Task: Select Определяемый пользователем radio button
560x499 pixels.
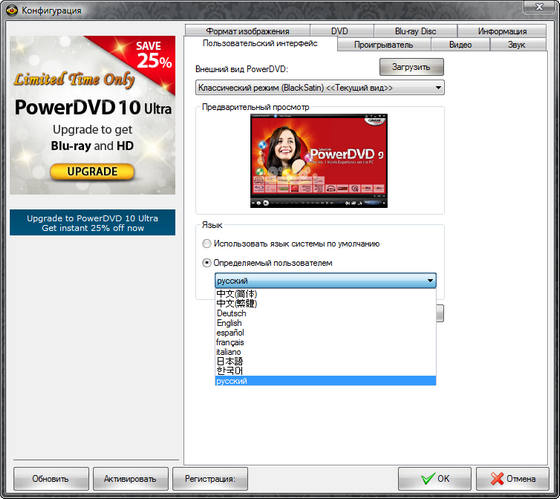Action: [206, 263]
